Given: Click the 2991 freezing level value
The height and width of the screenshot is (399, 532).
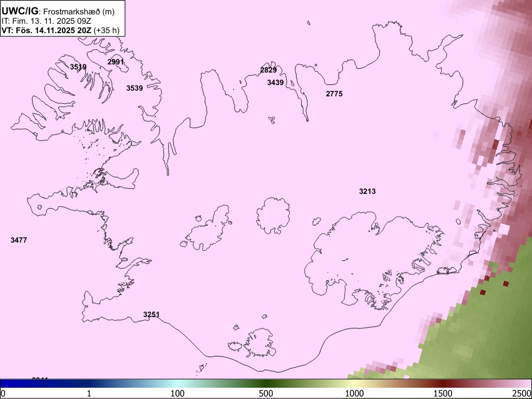Looking at the screenshot, I should coord(116,62).
